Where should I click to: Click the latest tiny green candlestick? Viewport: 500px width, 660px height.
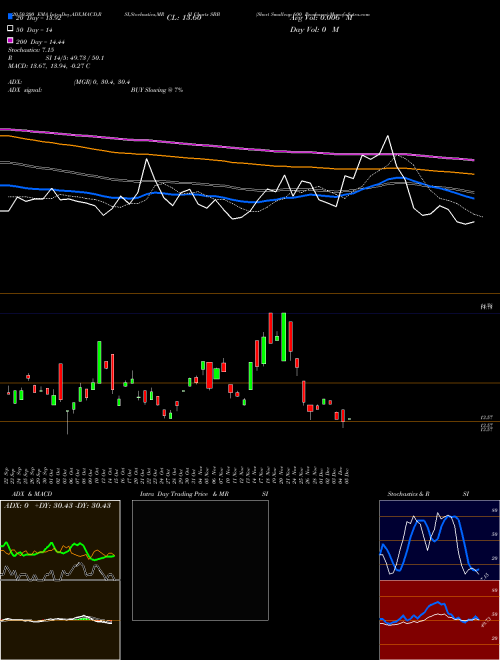click(x=349, y=419)
